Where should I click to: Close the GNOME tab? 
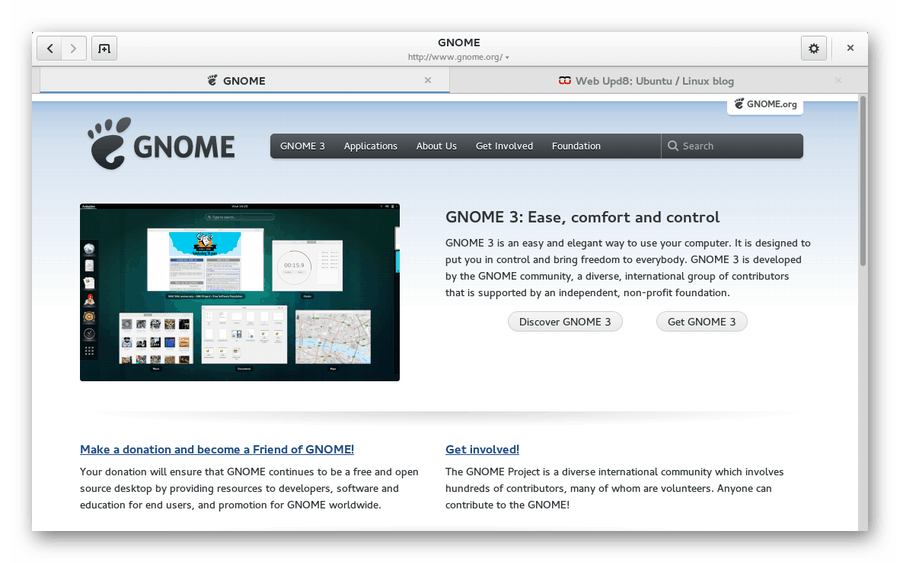click(x=428, y=80)
